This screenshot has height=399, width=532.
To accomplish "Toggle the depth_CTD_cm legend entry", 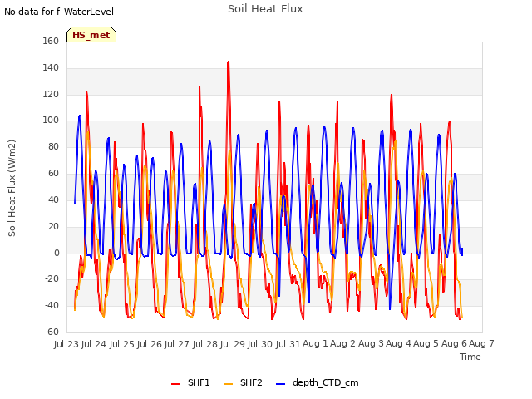I will 318,382.
